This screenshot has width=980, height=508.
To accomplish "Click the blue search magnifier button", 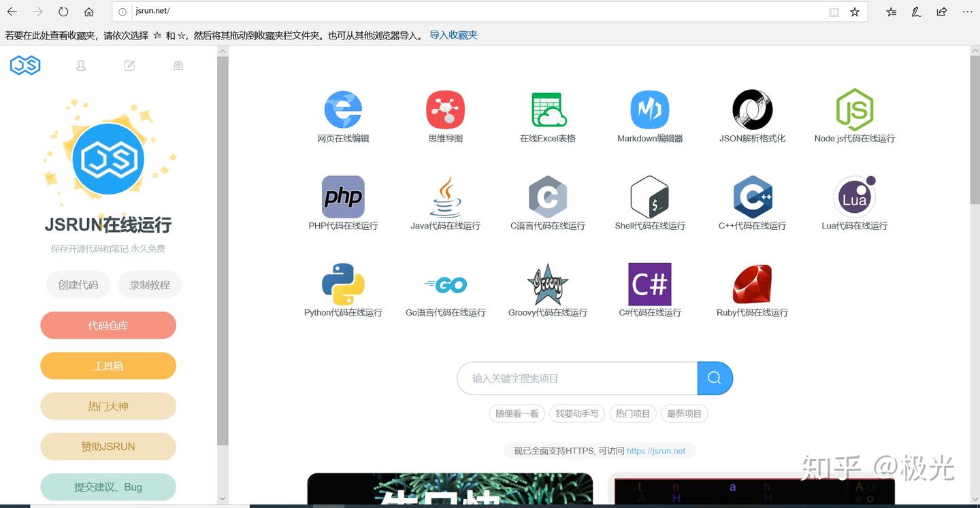I will click(715, 378).
